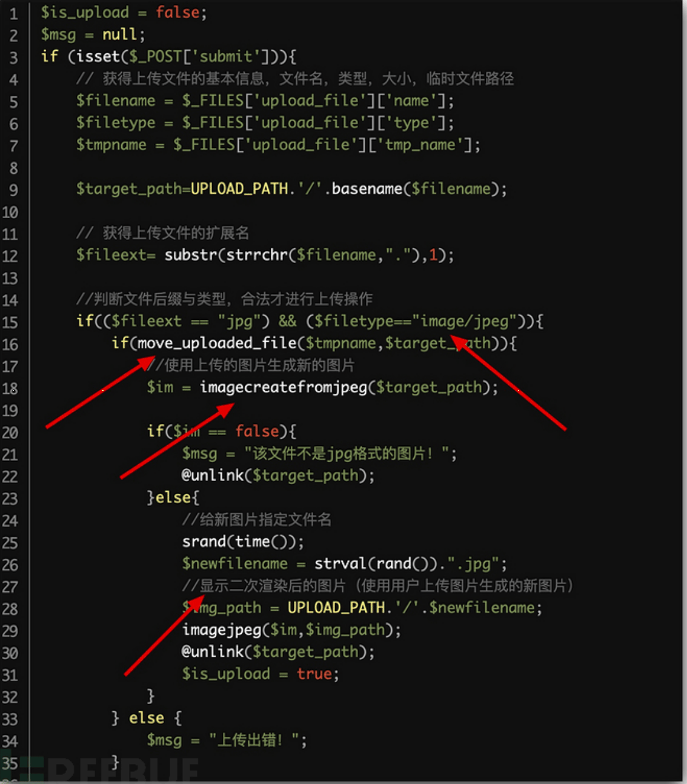Click the $newfilename assignment line

pyautogui.click(x=344, y=564)
